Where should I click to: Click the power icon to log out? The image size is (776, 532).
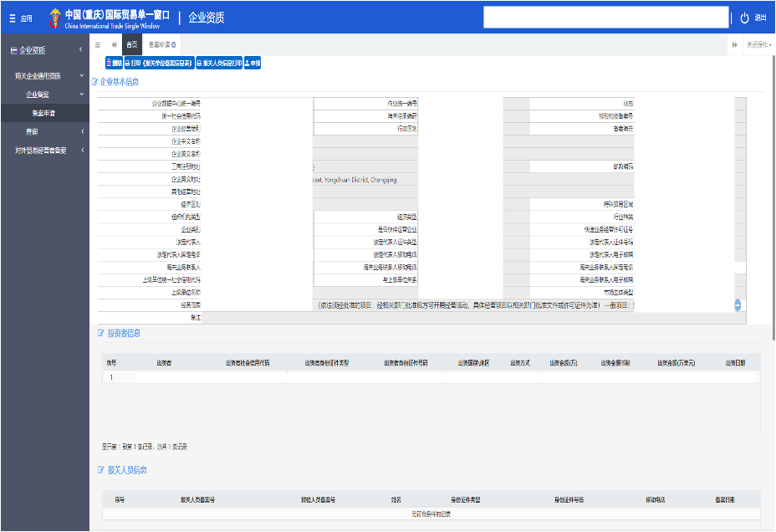click(745, 18)
